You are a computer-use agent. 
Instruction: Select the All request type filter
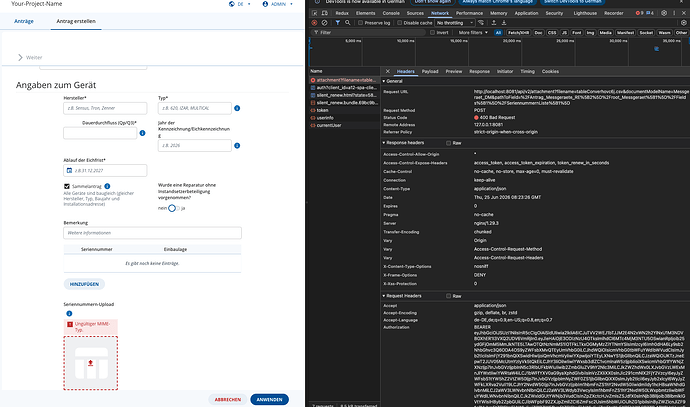click(498, 33)
